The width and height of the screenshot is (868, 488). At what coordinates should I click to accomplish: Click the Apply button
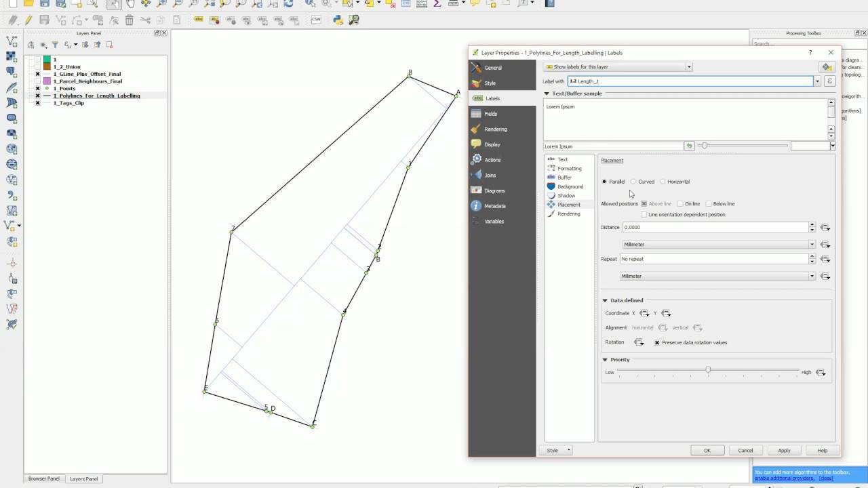(784, 450)
